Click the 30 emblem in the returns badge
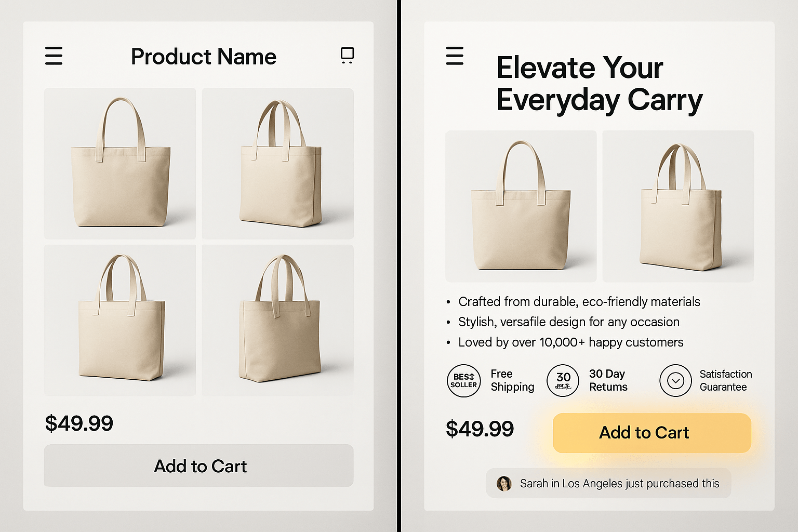 point(563,377)
